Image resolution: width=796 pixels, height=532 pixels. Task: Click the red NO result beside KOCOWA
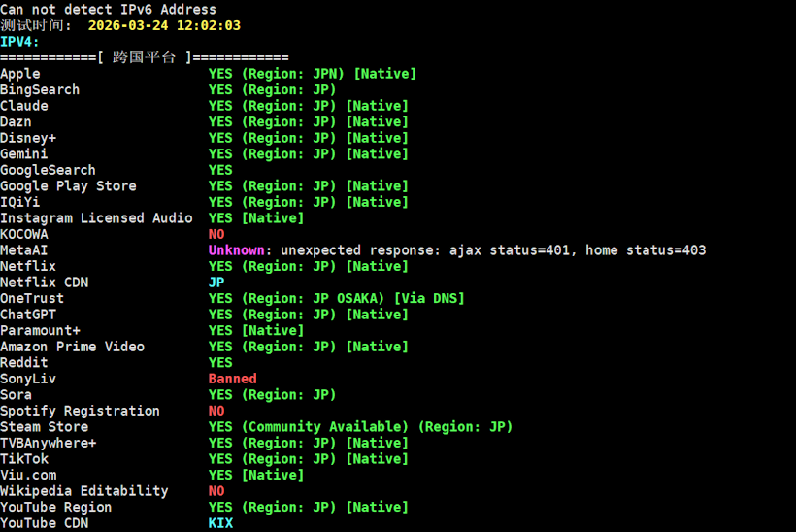point(216,234)
